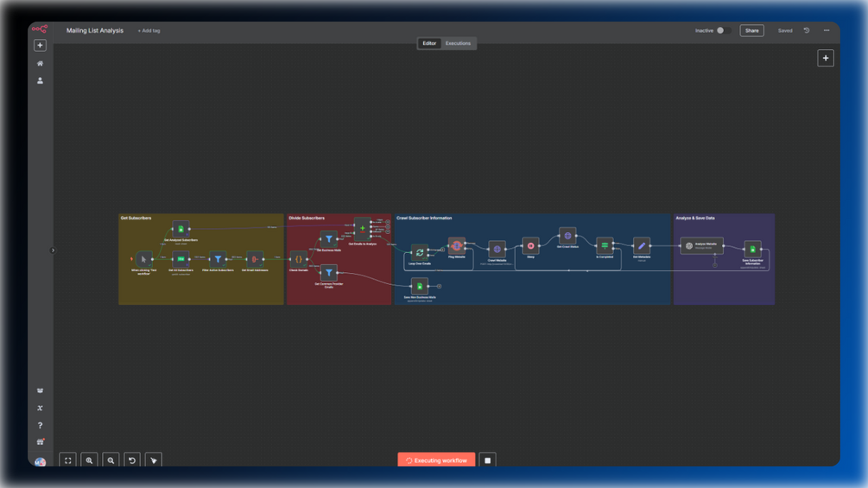Click the tidy-up pointer tool button

[154, 460]
